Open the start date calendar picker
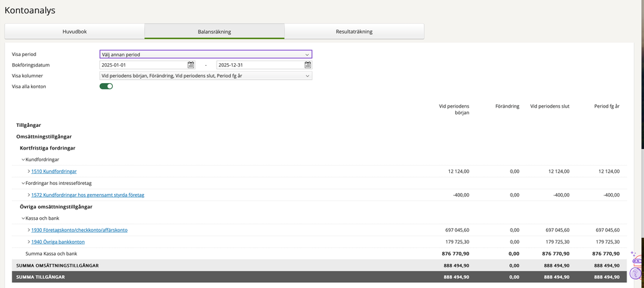Screen dimensions: 644x288 191,65
